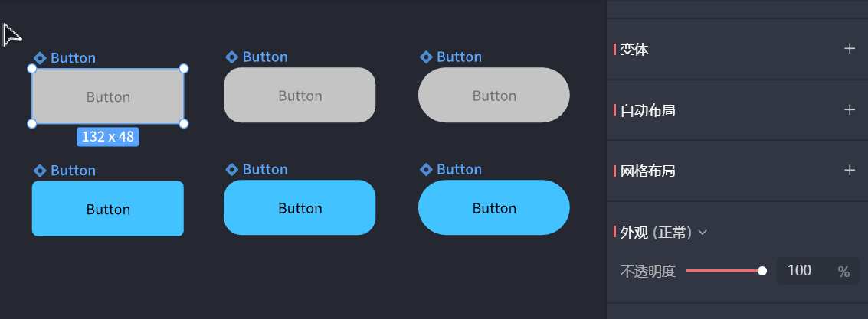The image size is (868, 319).
Task: Click component diamond icon above gray pill button
Action: click(x=427, y=57)
